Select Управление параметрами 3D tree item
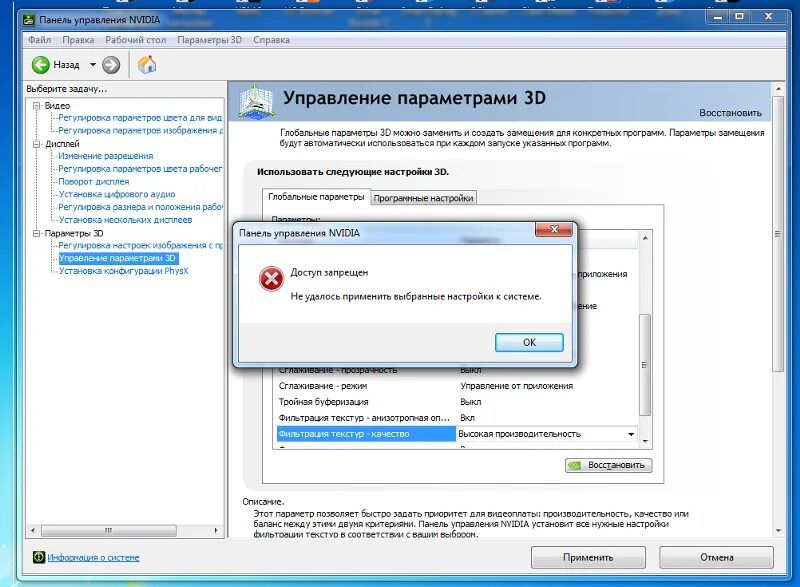Viewport: 800px width, 587px height. [117, 258]
